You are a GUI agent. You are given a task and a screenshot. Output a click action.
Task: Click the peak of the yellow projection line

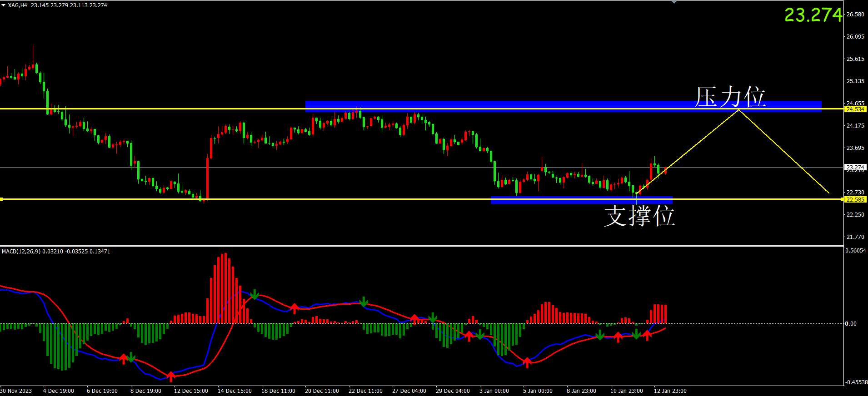pyautogui.click(x=739, y=110)
